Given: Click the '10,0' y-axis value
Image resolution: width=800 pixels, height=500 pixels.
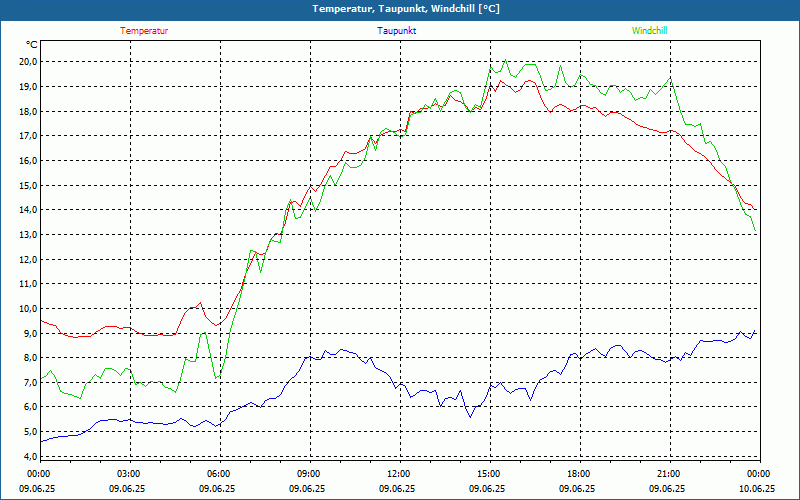Looking at the screenshot, I should tap(28, 309).
